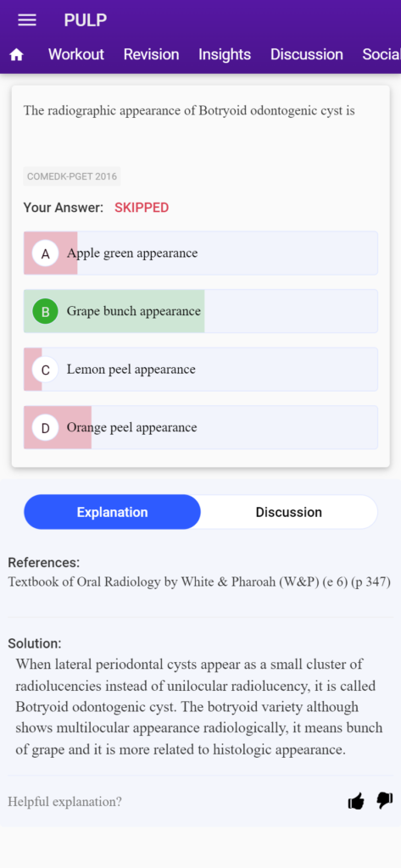Viewport: 401px width, 868px height.
Task: Tap the thumbs up icon
Action: (356, 801)
